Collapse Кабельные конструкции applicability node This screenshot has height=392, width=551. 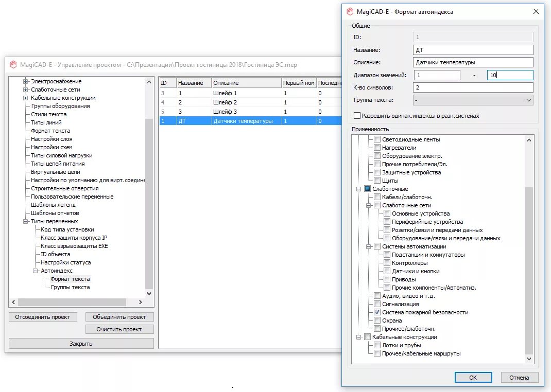click(x=359, y=337)
